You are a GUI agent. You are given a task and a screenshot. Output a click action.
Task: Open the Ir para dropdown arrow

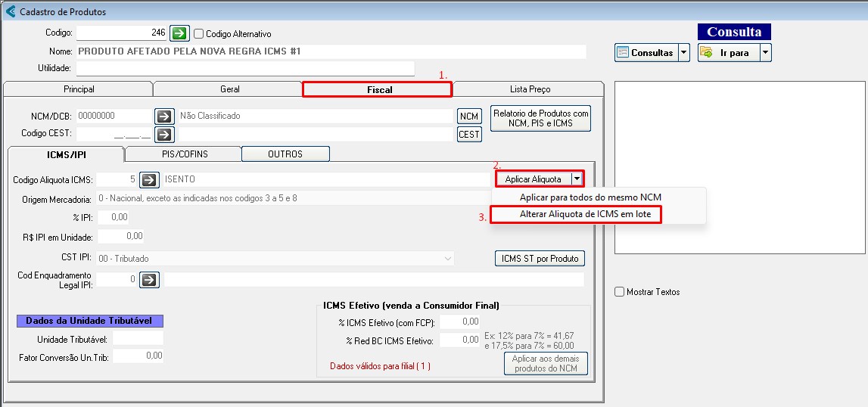[x=766, y=53]
